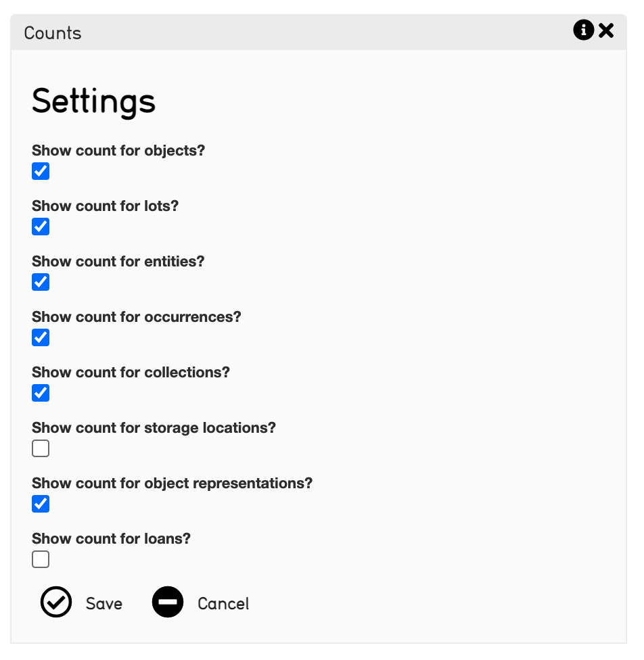Uncheck the object representations count checkbox
Viewport: 644px width, 660px height.
click(x=41, y=504)
